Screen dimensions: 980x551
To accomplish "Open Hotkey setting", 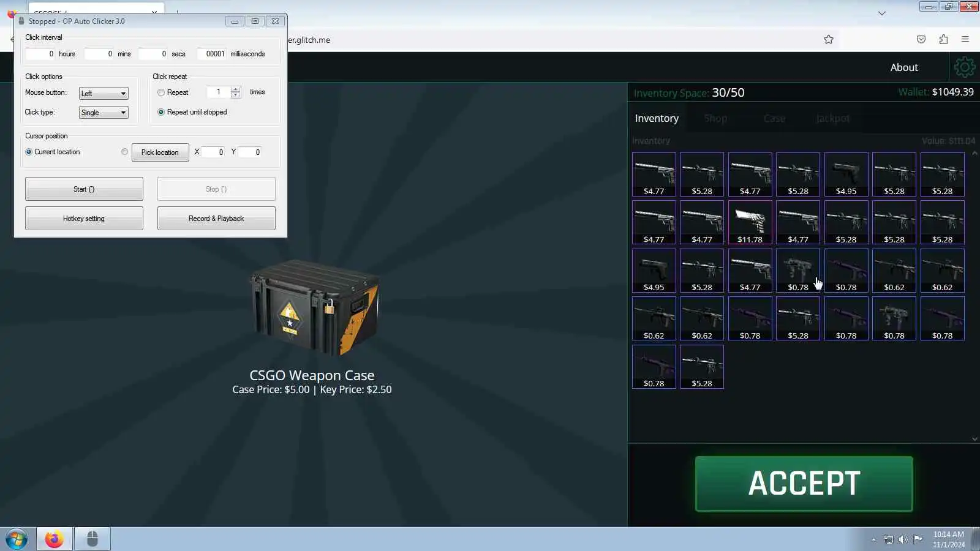I will pyautogui.click(x=84, y=219).
